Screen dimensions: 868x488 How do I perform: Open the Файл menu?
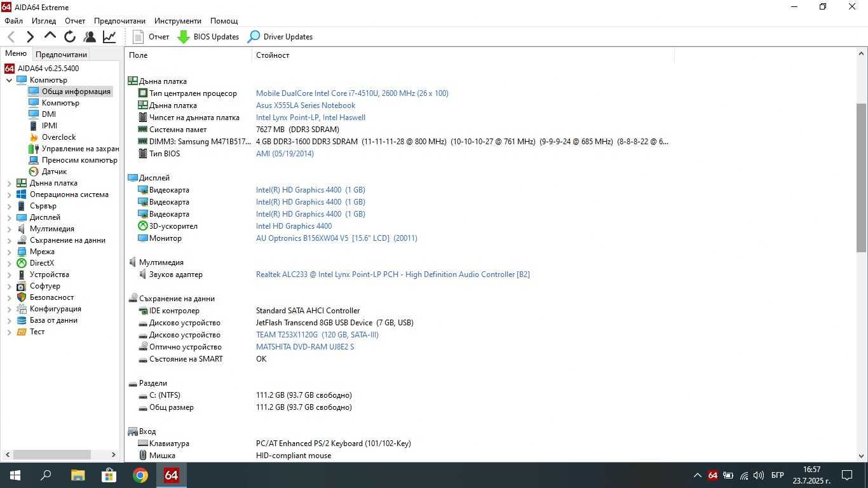tap(13, 21)
